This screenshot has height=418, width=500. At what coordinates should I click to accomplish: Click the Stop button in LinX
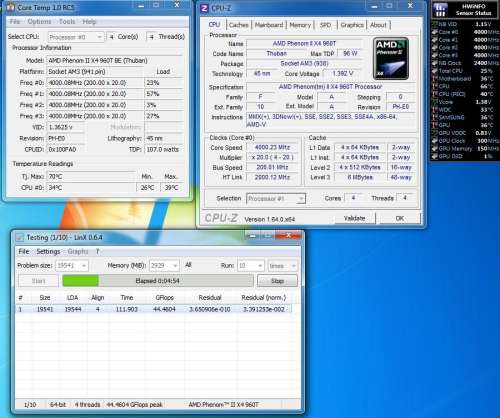277,281
